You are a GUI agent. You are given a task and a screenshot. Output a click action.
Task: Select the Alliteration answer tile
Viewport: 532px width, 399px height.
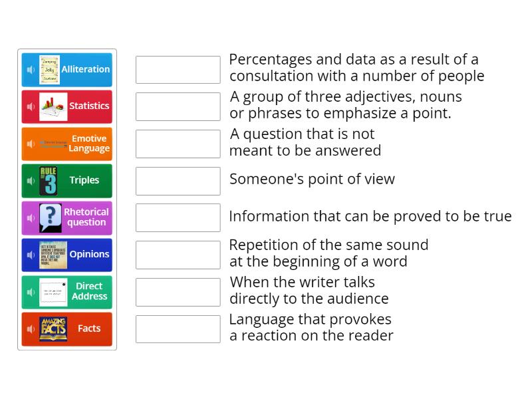point(85,70)
